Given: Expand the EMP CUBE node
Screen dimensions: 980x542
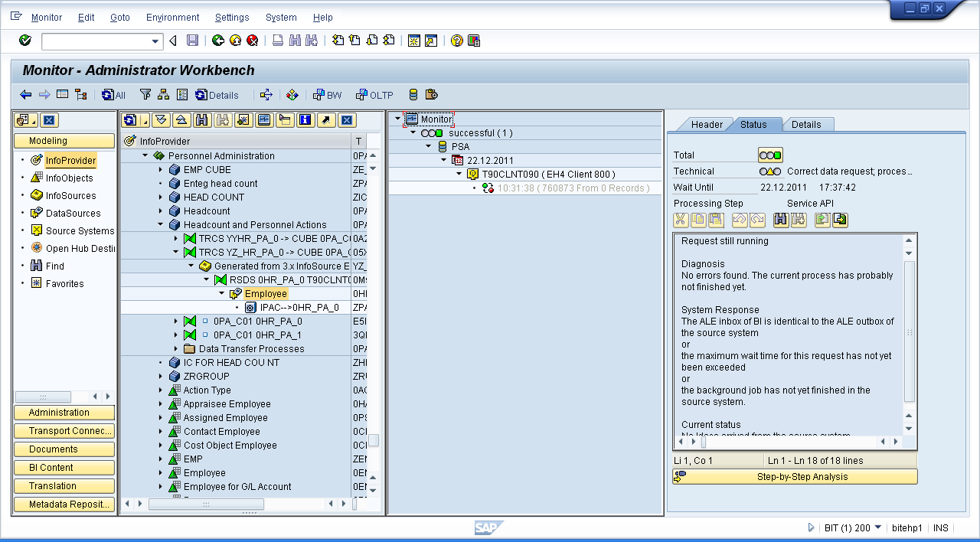Looking at the screenshot, I should click(x=160, y=169).
